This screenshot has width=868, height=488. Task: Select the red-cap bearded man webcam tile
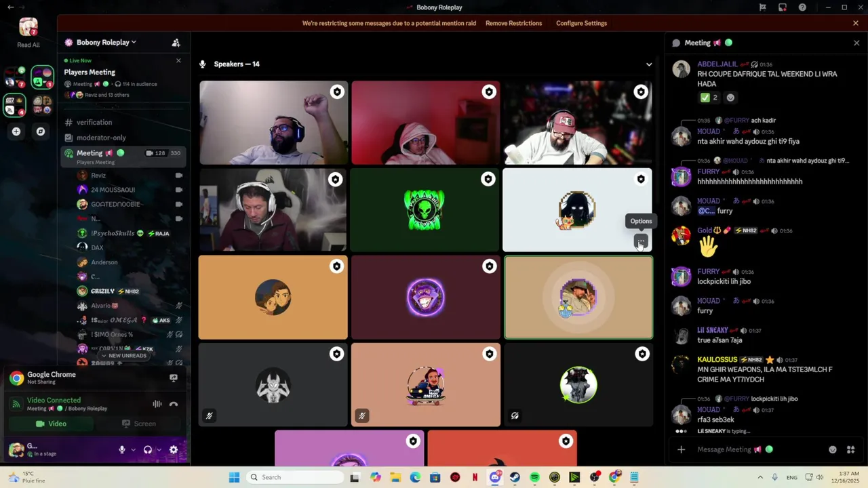(x=578, y=123)
